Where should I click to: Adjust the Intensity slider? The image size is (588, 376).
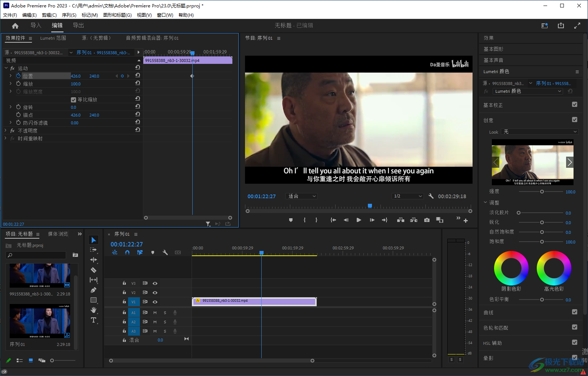point(541,192)
